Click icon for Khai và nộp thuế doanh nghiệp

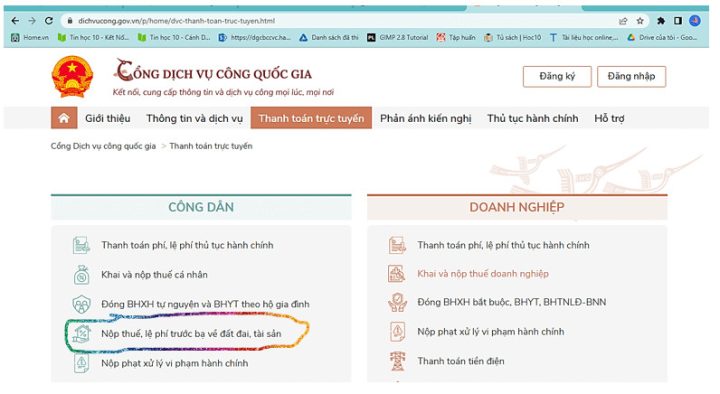pos(397,274)
